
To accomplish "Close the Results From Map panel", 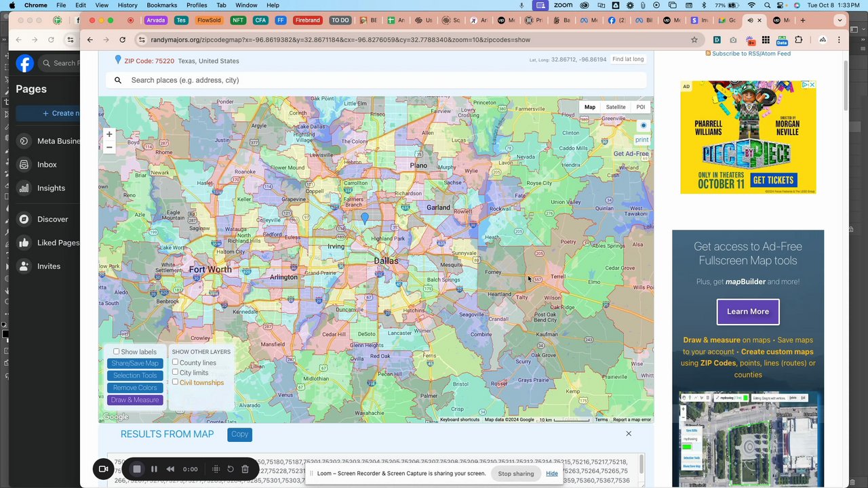I will (x=629, y=434).
